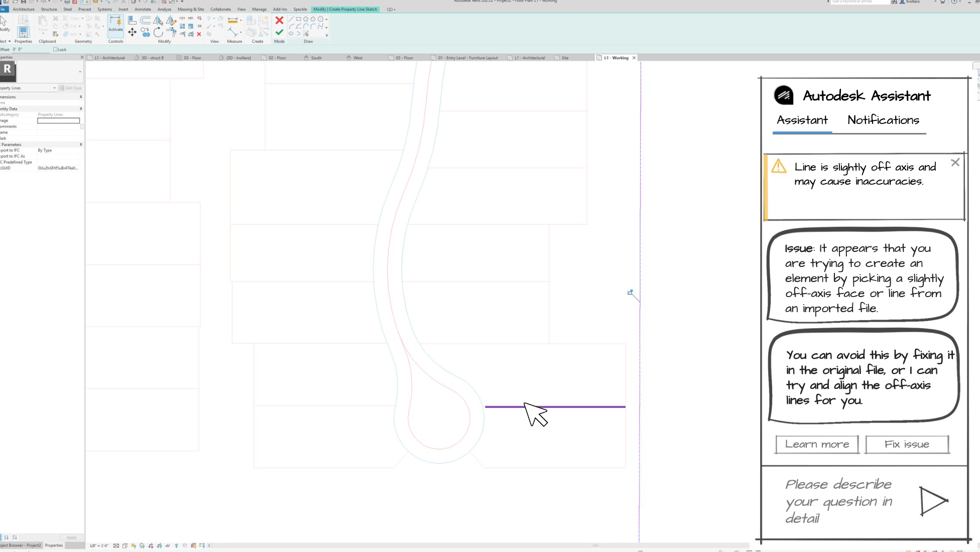Finish edit mode with the green checkmark
The image size is (980, 552).
click(x=279, y=32)
